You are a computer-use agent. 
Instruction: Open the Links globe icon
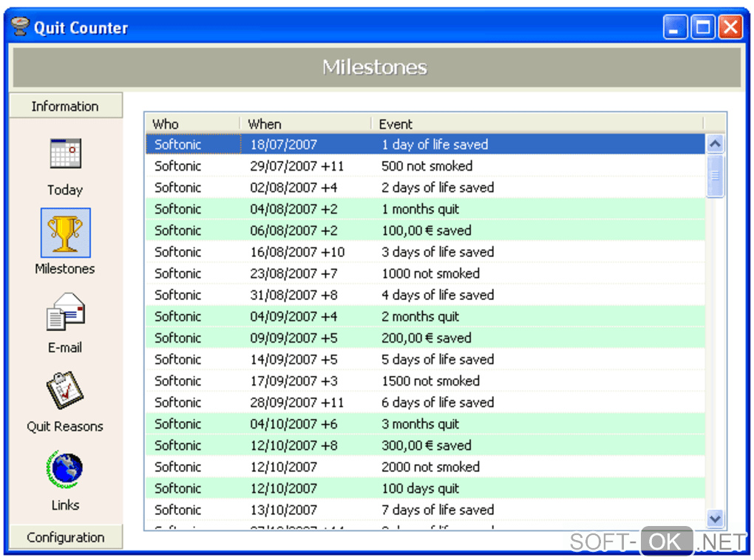click(65, 469)
